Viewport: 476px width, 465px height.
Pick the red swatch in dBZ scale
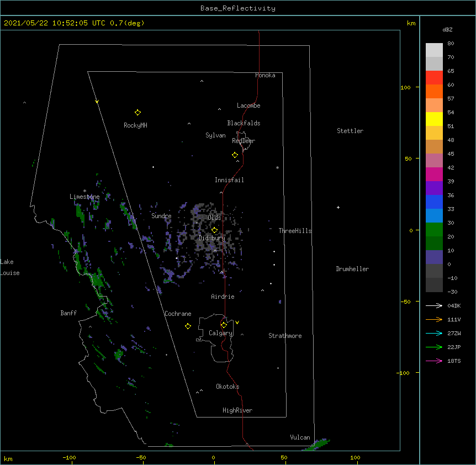click(434, 77)
